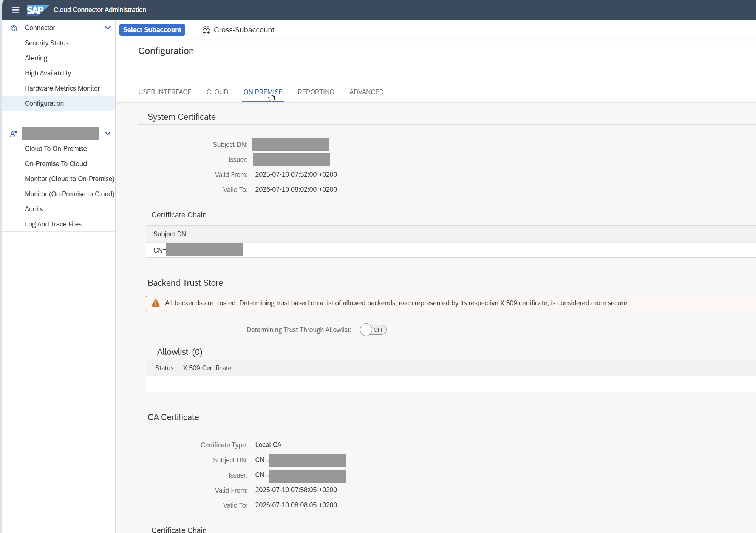Select Configuration in sidebar
The image size is (756, 533).
click(59, 103)
